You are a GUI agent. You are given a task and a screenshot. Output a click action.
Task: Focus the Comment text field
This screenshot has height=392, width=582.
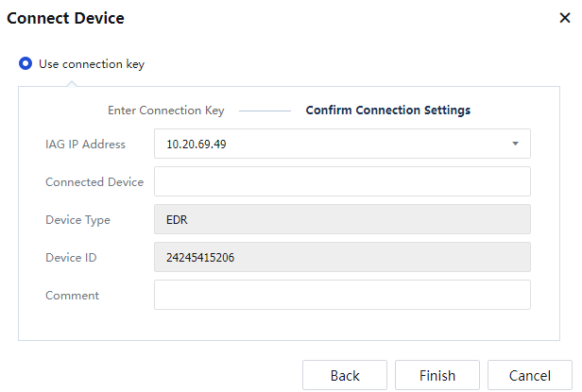point(342,295)
